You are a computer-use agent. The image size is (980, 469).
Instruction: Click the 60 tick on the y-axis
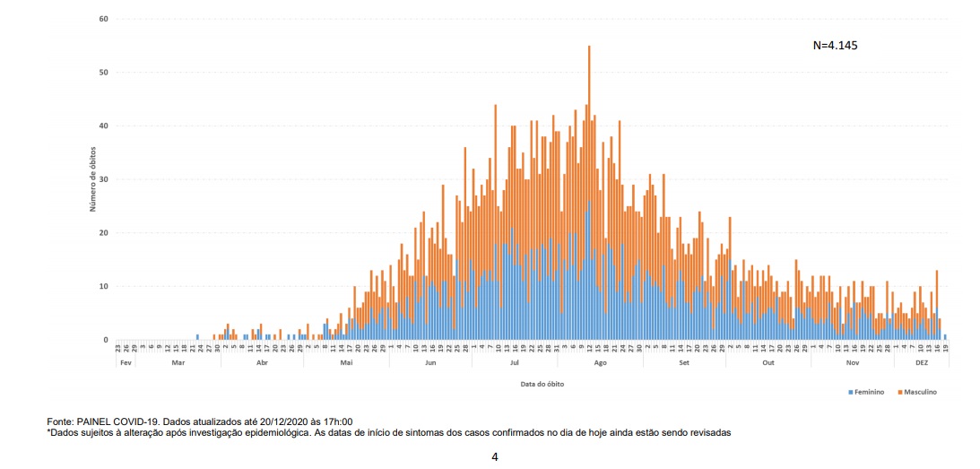(x=104, y=19)
